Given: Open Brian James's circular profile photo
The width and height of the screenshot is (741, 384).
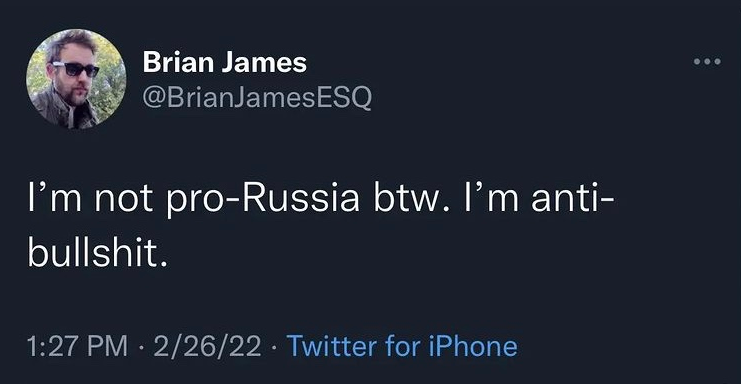Looking at the screenshot, I should [76, 79].
